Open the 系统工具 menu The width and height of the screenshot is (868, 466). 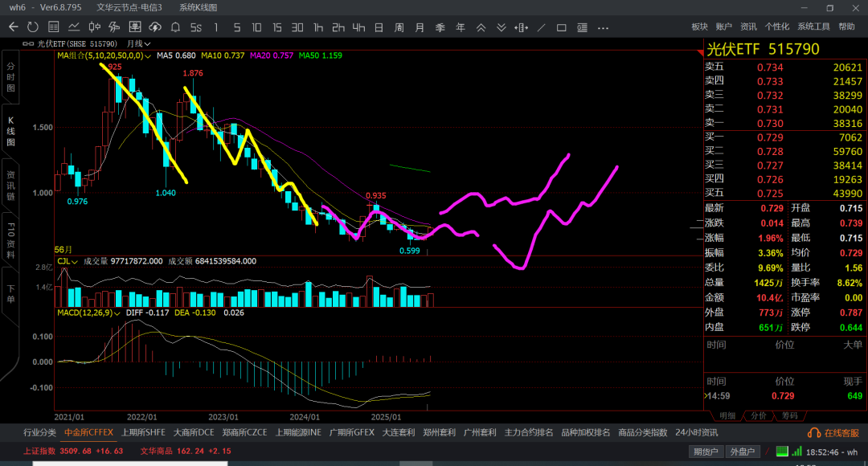(x=813, y=27)
